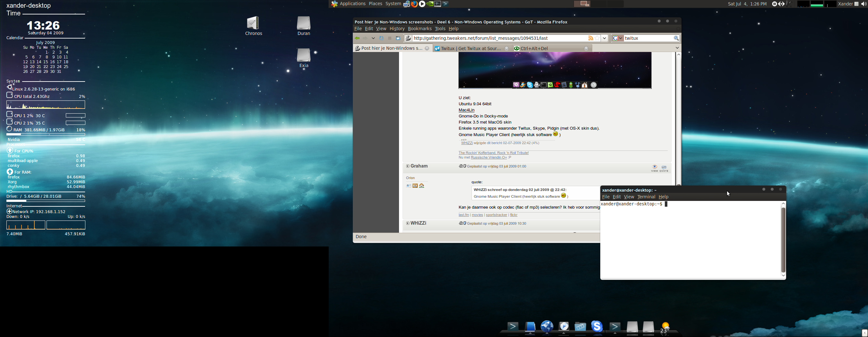Toggle the arrow beside WHiZZi's username
Image resolution: width=868 pixels, height=337 pixels.
(408, 223)
